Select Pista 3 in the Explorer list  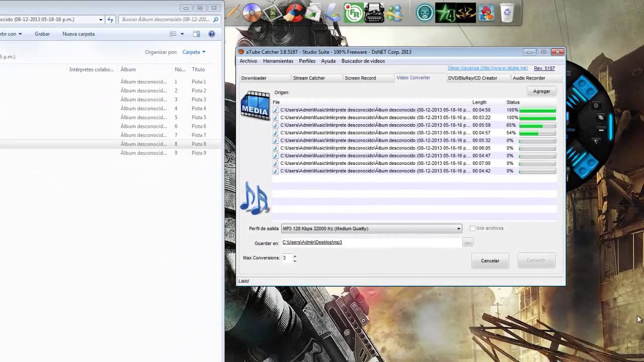coord(199,100)
